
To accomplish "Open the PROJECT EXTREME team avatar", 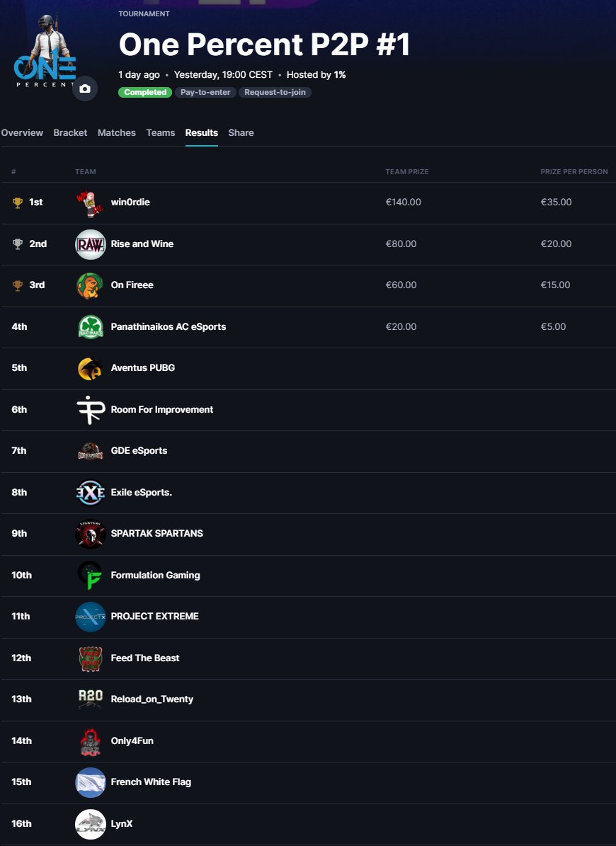I will [90, 617].
